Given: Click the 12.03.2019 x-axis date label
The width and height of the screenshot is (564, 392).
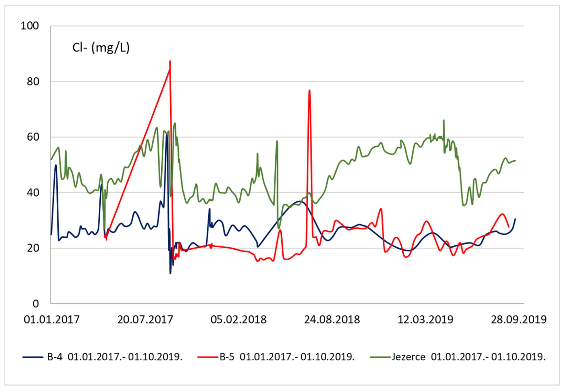Looking at the screenshot, I should tap(425, 320).
